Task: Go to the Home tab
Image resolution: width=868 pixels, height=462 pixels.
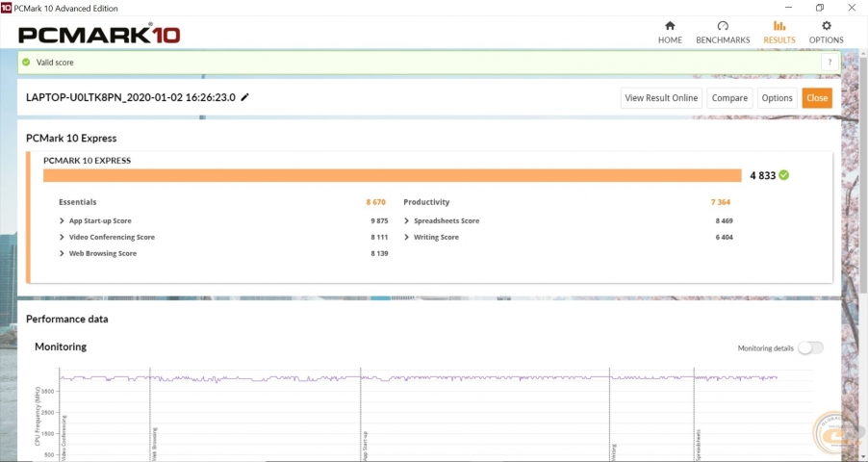Action: (x=670, y=32)
